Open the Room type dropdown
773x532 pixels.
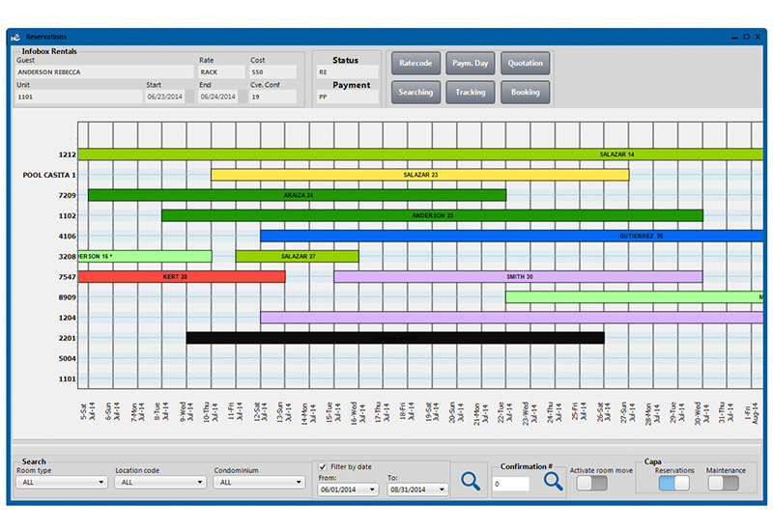tap(61, 482)
